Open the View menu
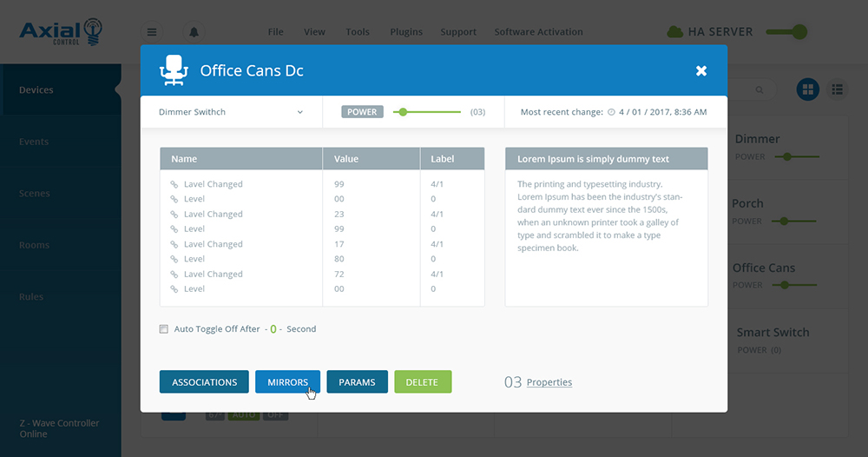The image size is (868, 457). (314, 32)
